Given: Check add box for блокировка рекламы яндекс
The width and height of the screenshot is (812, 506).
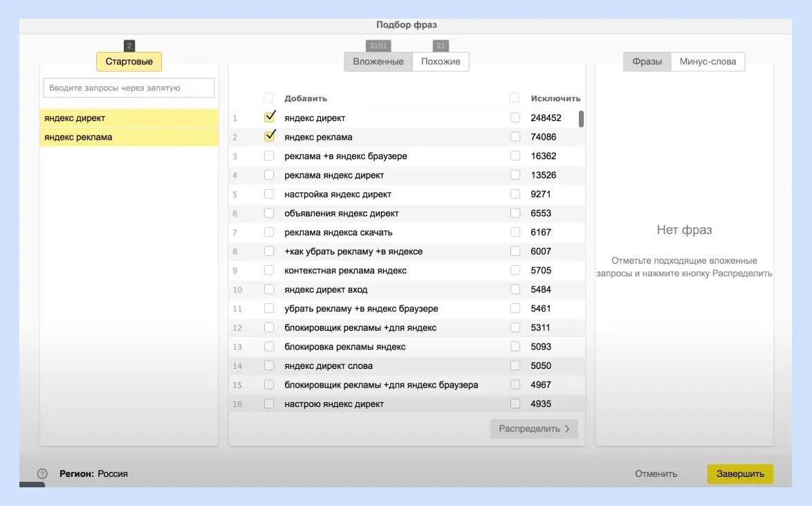Looking at the screenshot, I should point(269,346).
